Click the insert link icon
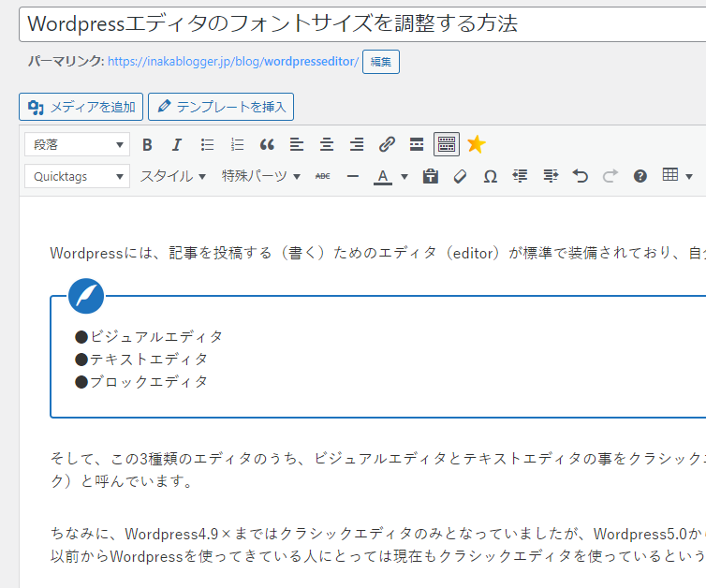This screenshot has width=706, height=588. click(387, 144)
